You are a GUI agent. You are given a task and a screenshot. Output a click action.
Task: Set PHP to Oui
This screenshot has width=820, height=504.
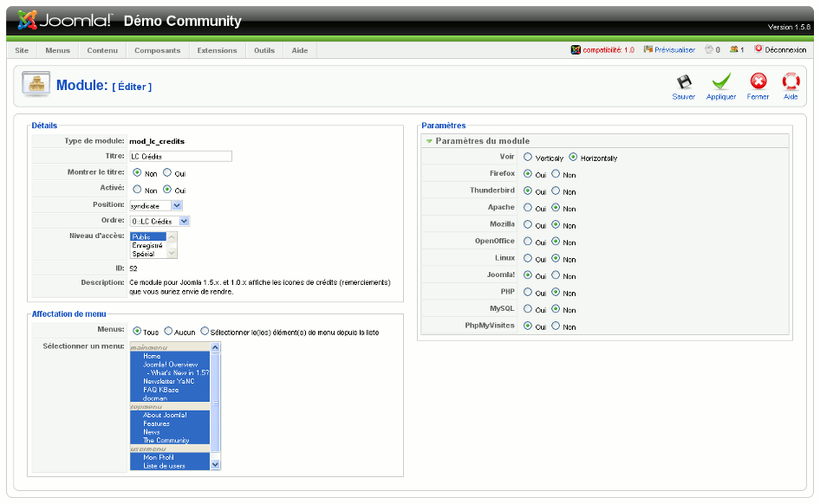(528, 292)
